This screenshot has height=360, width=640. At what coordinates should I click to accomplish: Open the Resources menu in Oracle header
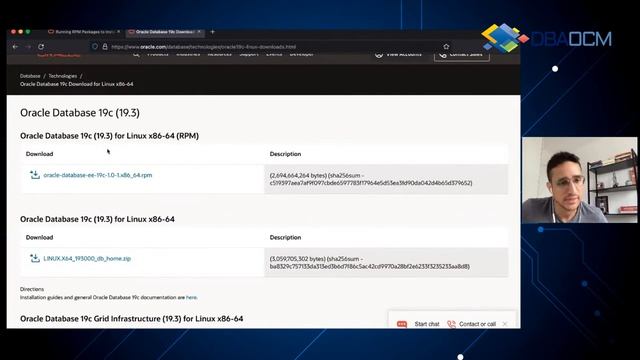[x=220, y=54]
